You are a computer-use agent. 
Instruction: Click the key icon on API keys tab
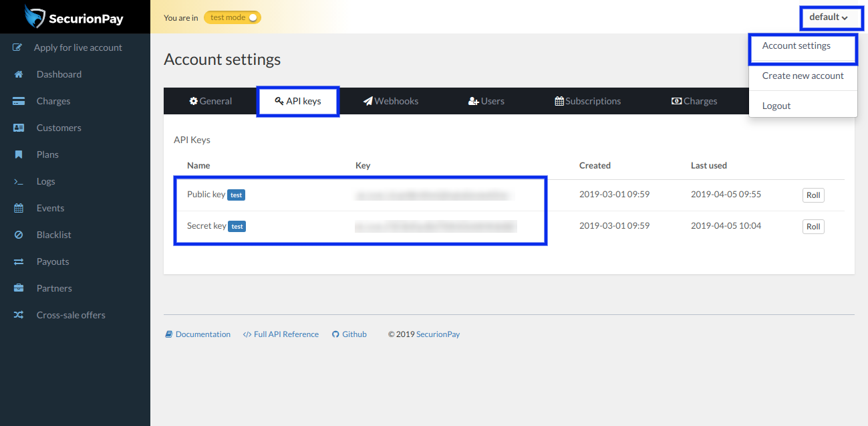(279, 101)
